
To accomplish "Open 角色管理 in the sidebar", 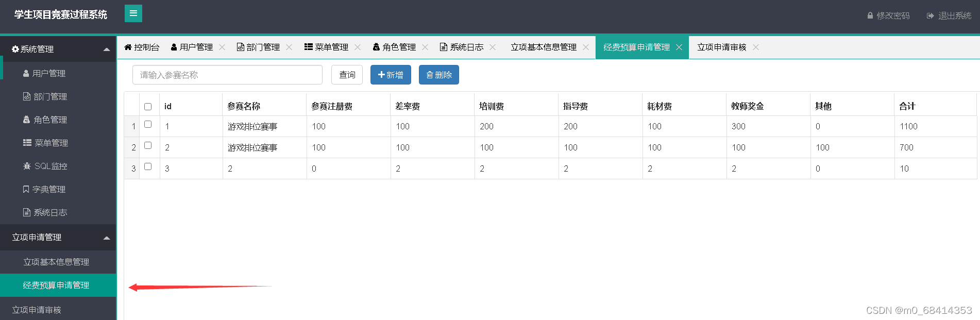I will pos(58,120).
